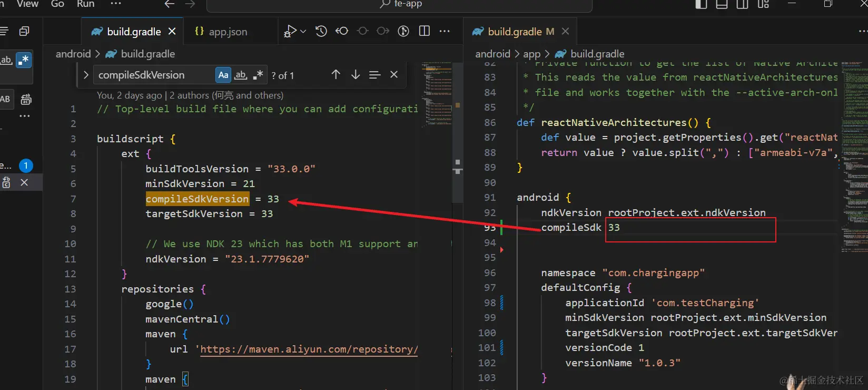Click applicationId 'com.testCharging' line
868x390 pixels.
(x=662, y=303)
